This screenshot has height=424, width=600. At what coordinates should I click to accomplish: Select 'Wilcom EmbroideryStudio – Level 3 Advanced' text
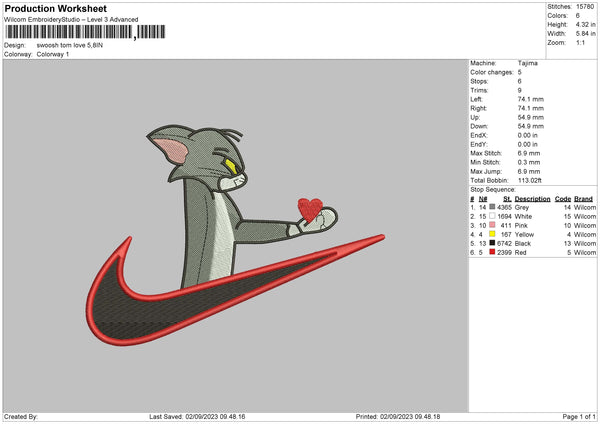pyautogui.click(x=71, y=20)
